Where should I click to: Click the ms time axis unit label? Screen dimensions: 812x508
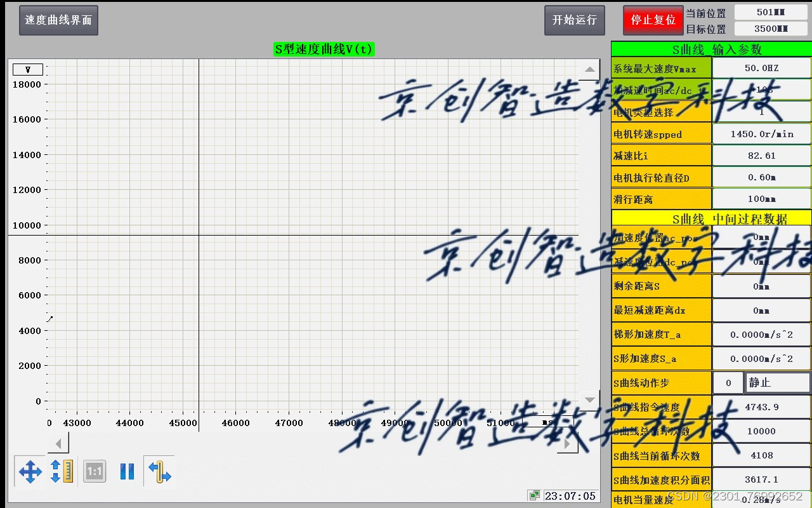(549, 422)
